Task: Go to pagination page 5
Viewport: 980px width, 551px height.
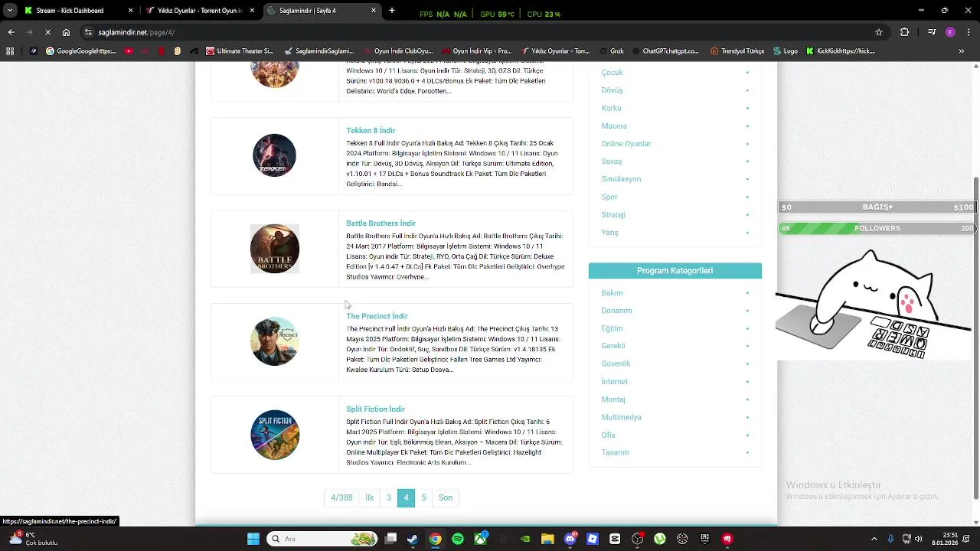Action: [x=423, y=497]
